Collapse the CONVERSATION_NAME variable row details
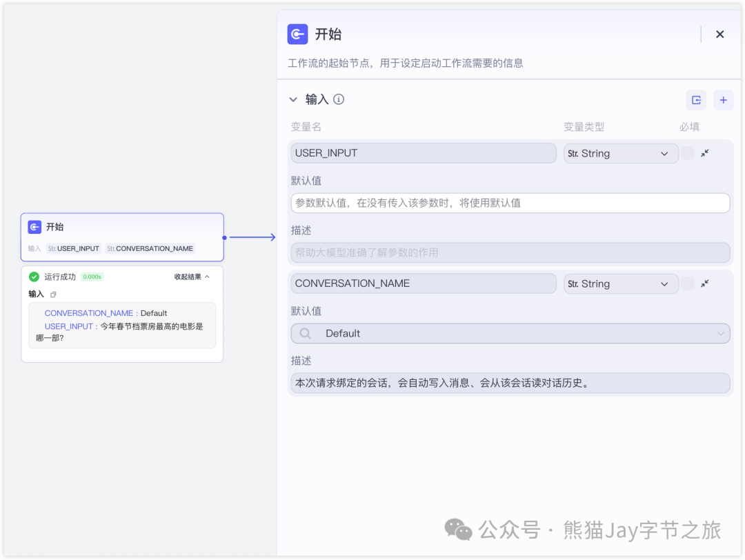The height and width of the screenshot is (560, 745). coord(705,283)
